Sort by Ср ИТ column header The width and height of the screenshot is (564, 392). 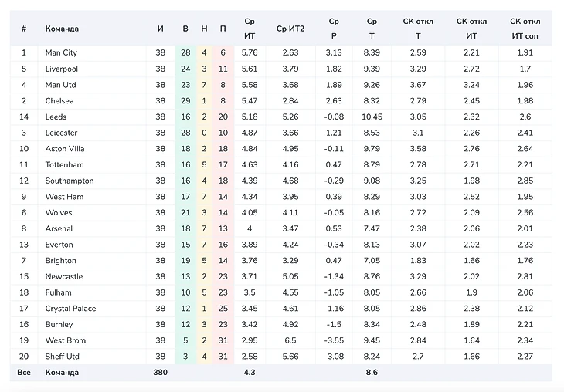(x=250, y=29)
